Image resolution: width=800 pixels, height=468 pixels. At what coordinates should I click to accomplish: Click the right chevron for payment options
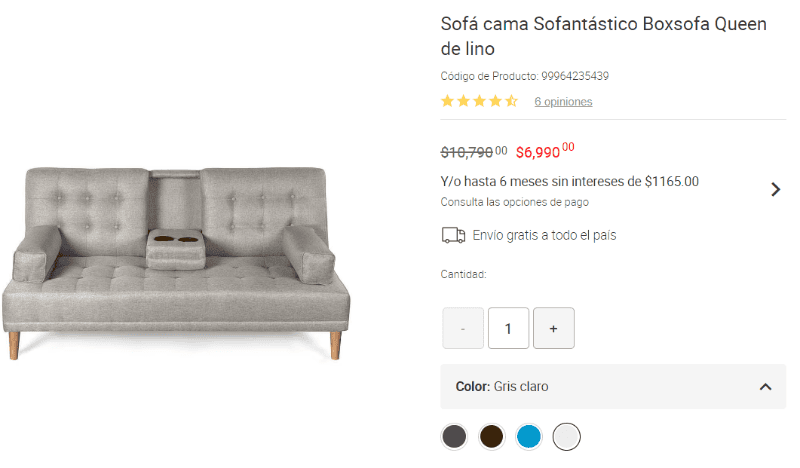[x=775, y=189]
